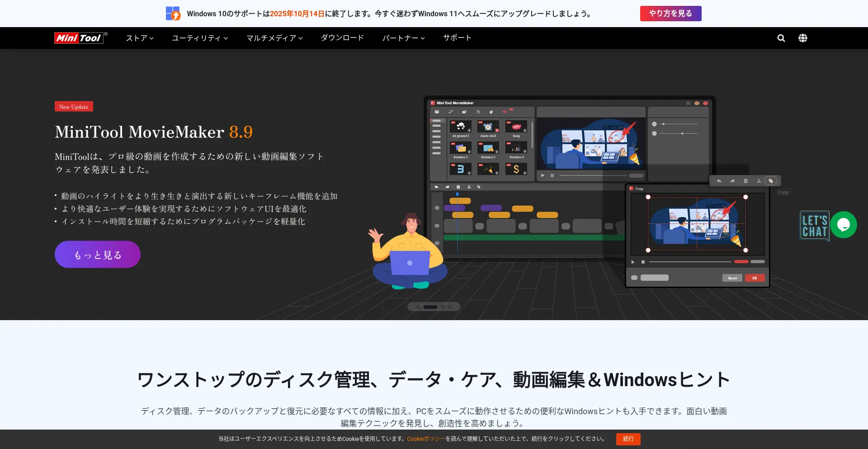Open the ダウンロード page
868x449 pixels.
click(x=342, y=38)
